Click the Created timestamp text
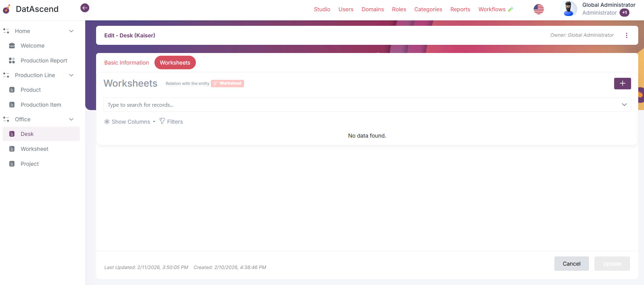This screenshot has width=644, height=285. (x=230, y=267)
